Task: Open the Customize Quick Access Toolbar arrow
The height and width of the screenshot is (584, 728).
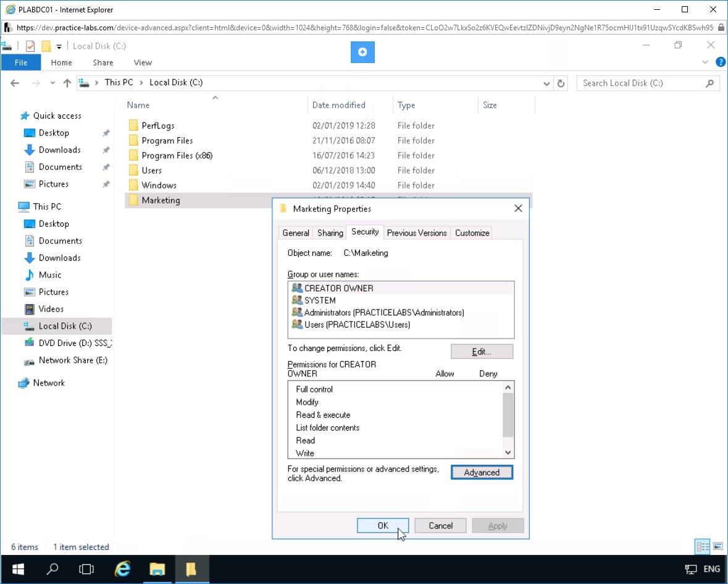Action: coord(59,46)
